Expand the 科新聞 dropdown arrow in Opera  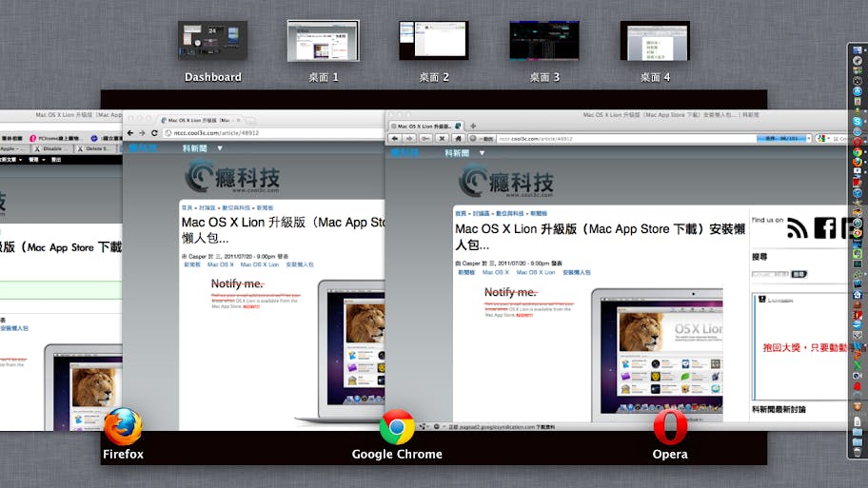pos(483,153)
